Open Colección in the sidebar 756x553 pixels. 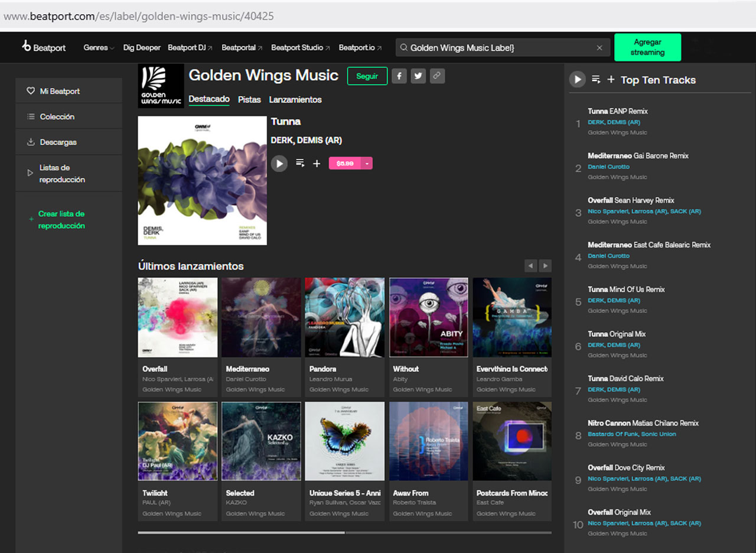point(69,116)
